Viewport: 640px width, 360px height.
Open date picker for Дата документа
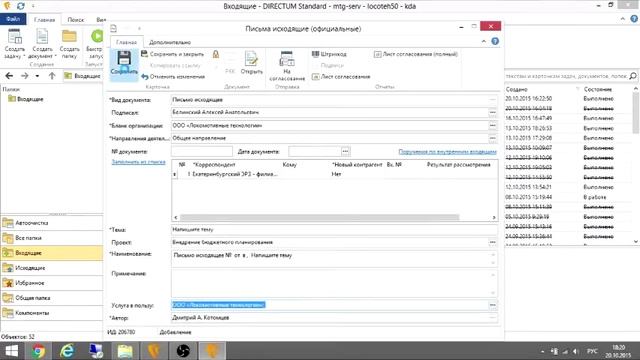point(345,151)
